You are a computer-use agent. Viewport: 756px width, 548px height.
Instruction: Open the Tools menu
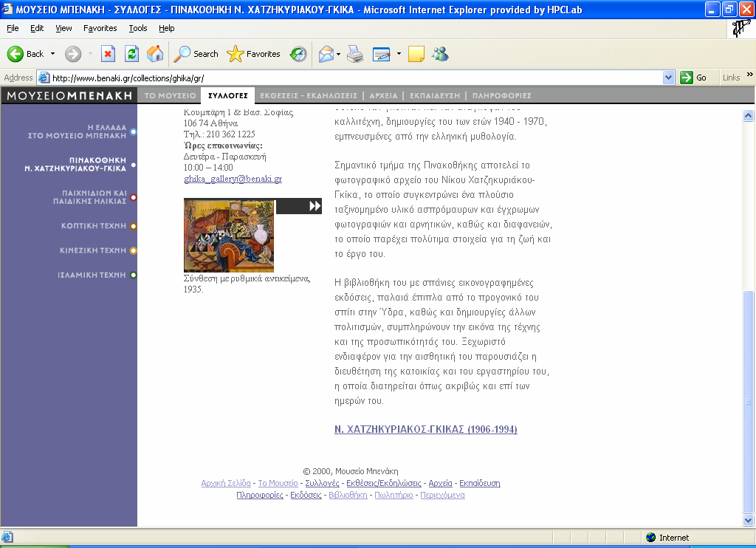[138, 29]
